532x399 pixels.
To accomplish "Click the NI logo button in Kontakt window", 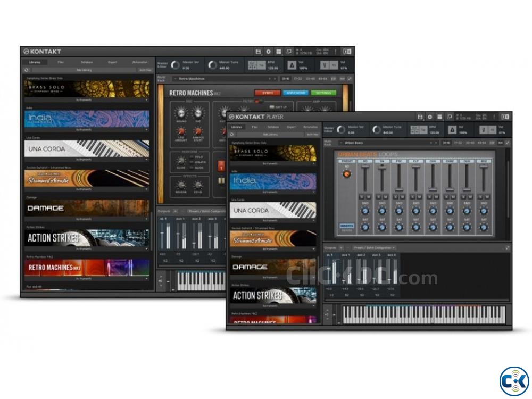I will pos(347,52).
